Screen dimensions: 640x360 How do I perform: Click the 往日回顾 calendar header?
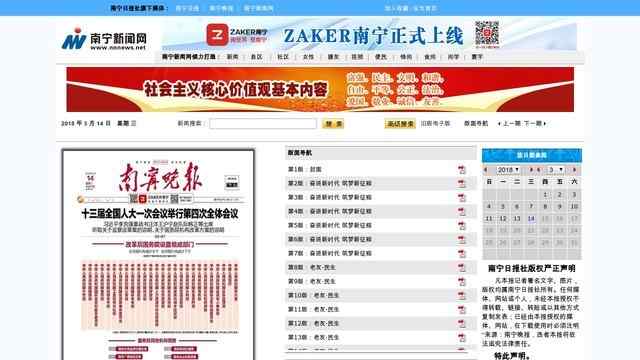(x=532, y=156)
